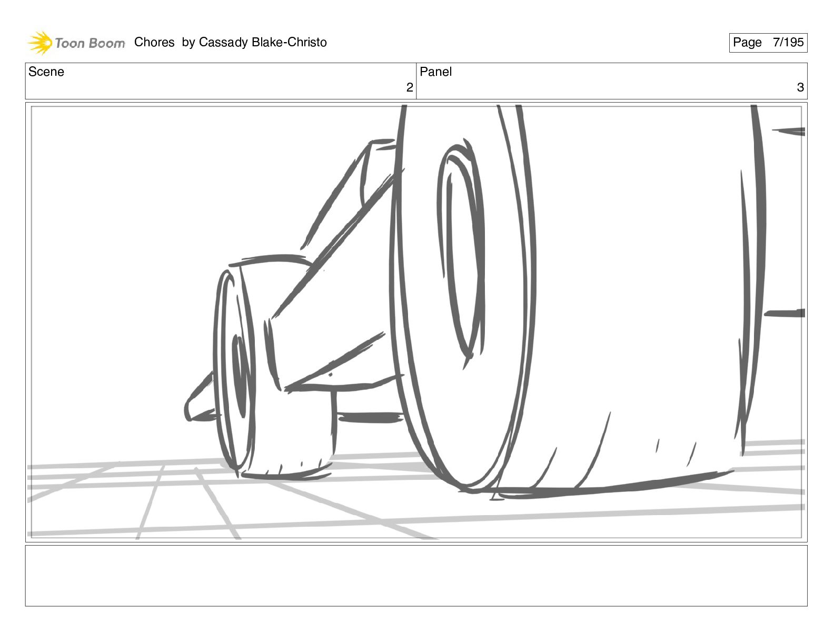834x644 pixels.
Task: Click the storyboard sketch panel thumbnail
Action: pos(416,322)
